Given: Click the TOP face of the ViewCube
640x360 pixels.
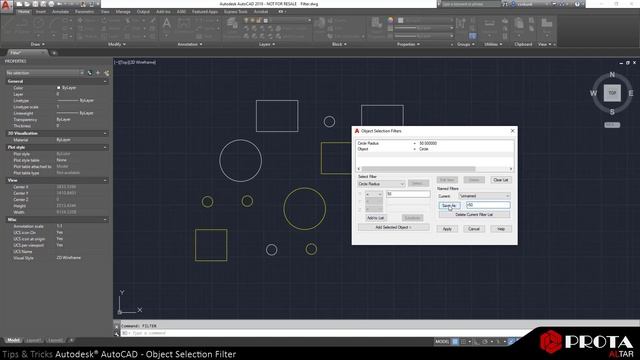Looking at the screenshot, I should pos(612,93).
